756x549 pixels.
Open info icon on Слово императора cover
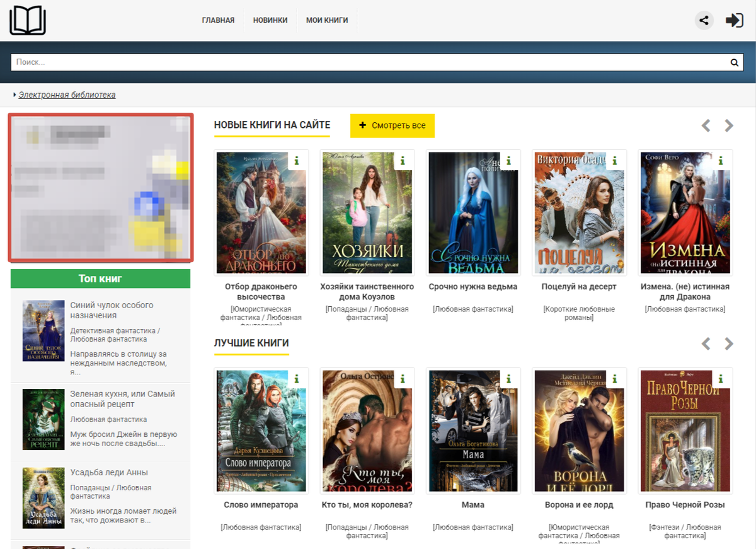(297, 379)
